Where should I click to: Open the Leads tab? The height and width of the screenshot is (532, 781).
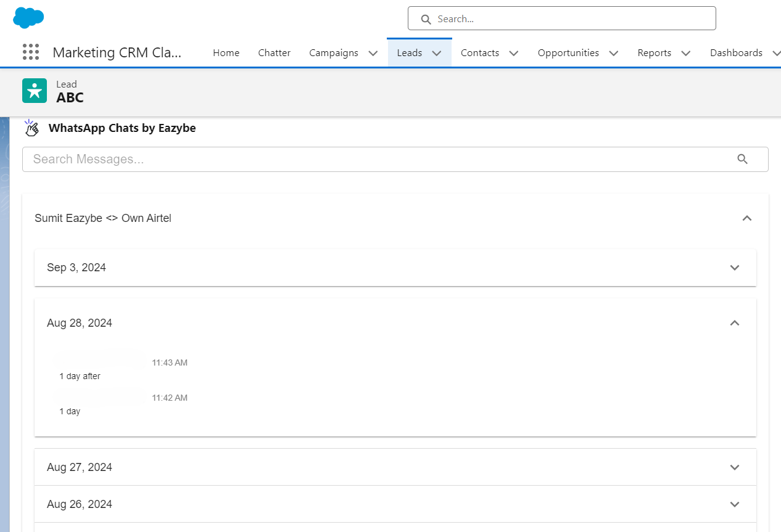(410, 53)
